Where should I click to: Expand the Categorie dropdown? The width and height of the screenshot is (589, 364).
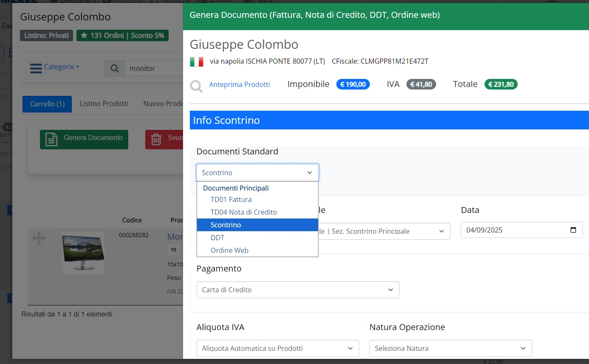tap(62, 67)
